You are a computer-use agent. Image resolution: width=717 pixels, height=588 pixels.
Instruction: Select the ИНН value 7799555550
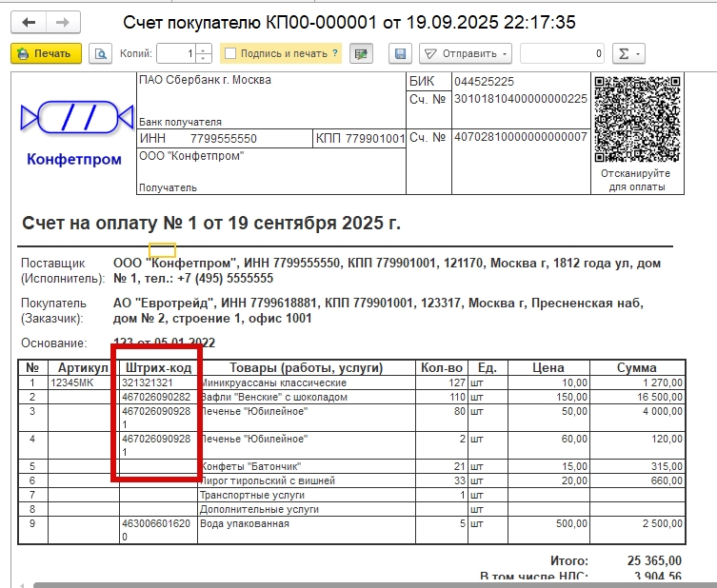[x=224, y=138]
